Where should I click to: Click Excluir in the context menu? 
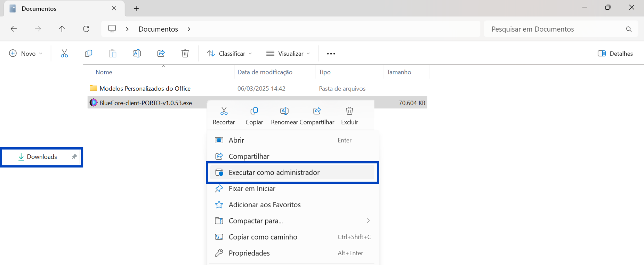click(349, 116)
